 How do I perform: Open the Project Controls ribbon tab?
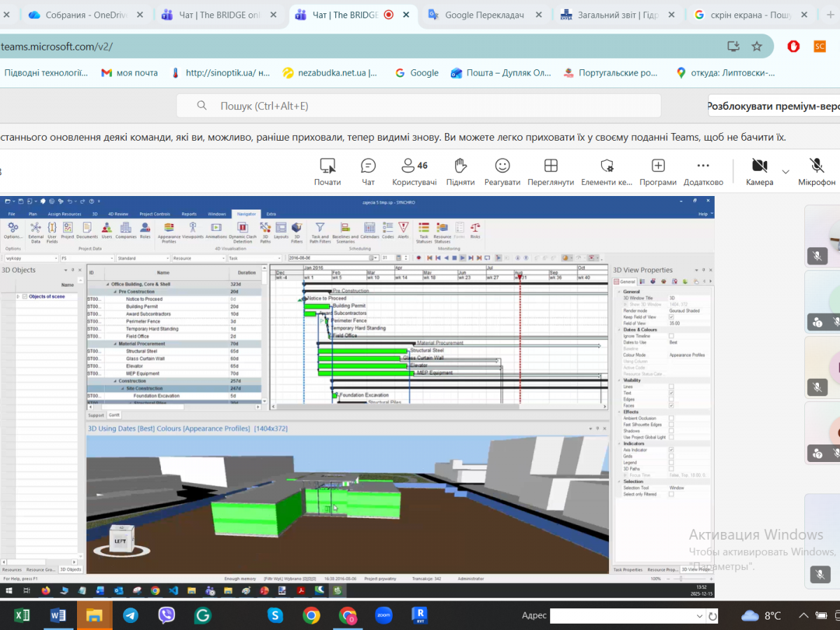(x=155, y=213)
